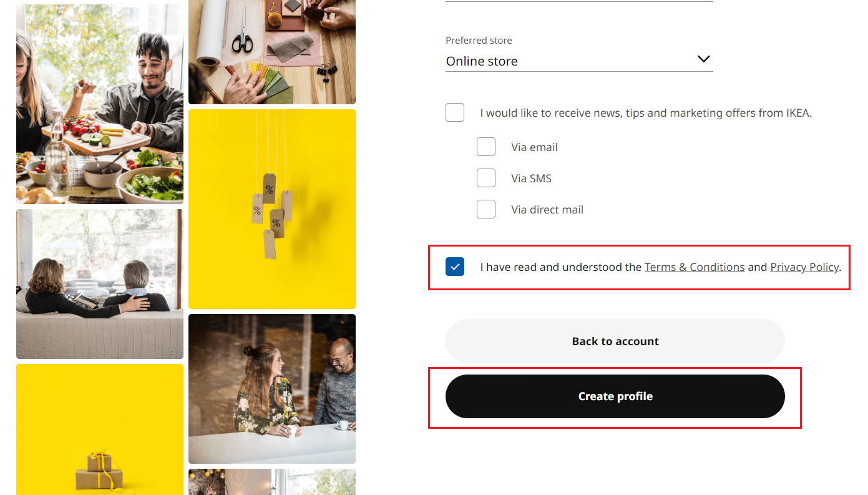The image size is (868, 495).
Task: View the yellow price tags image
Action: [x=272, y=209]
